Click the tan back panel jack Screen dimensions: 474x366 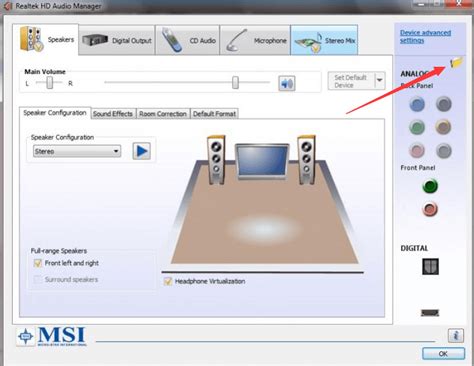443,127
